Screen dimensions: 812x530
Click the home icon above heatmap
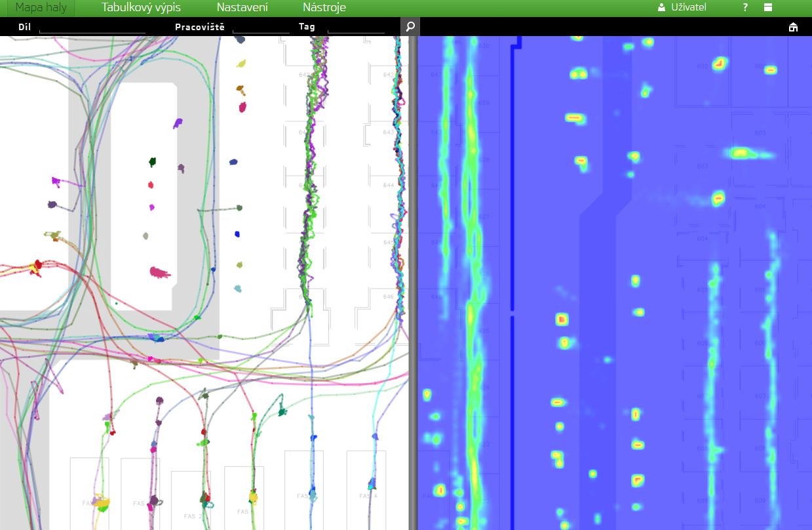793,27
